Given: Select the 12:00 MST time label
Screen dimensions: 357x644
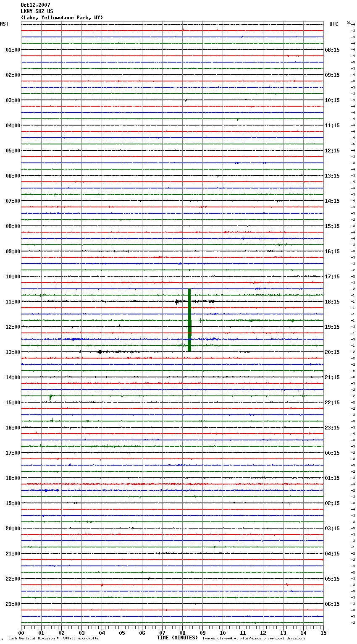Looking at the screenshot, I should tap(13, 327).
